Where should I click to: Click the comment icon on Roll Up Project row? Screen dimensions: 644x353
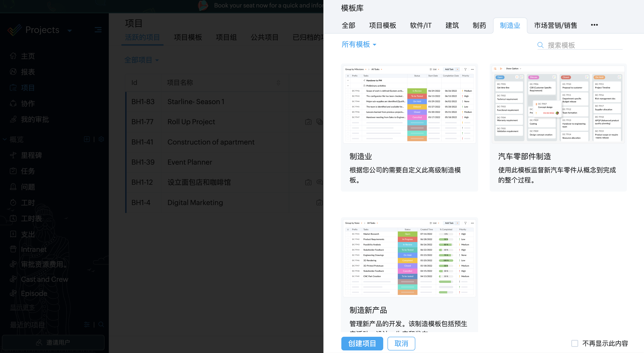(x=319, y=122)
